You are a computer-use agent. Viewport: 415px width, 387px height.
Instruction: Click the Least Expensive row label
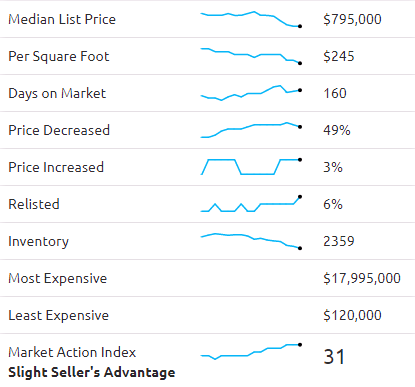click(58, 315)
